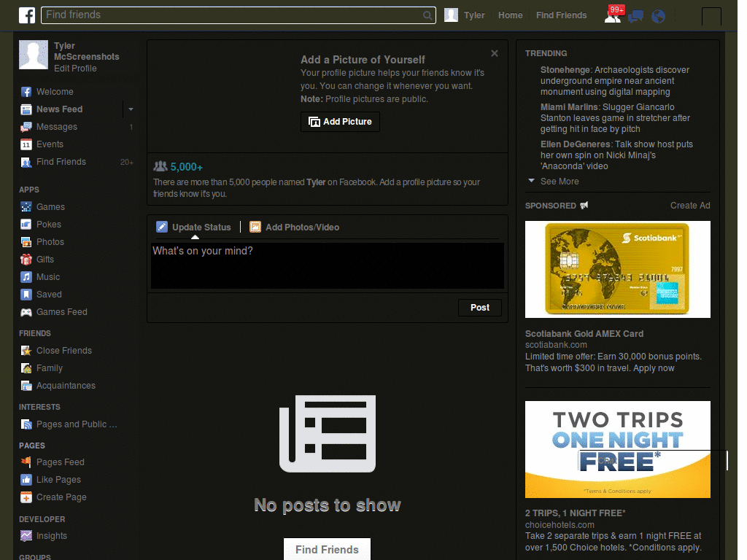This screenshot has width=747, height=560.
Task: Dismiss the Add a Picture of Yourself card
Action: pyautogui.click(x=495, y=53)
